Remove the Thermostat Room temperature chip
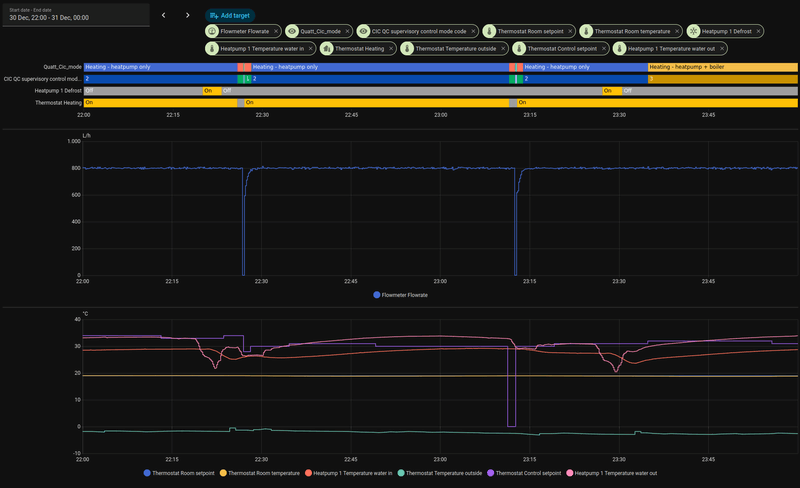This screenshot has width=800, height=488. [x=677, y=31]
